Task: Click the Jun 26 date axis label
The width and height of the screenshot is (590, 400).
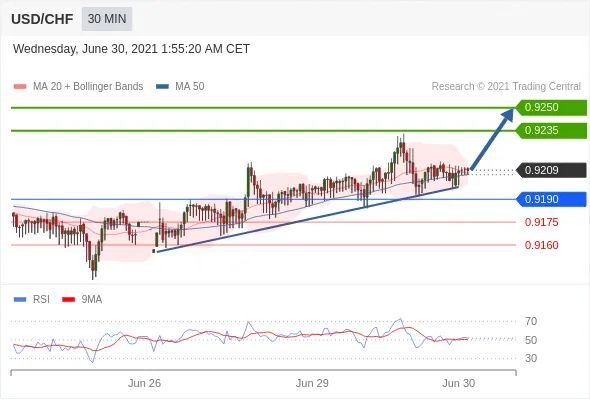Action: click(x=144, y=383)
